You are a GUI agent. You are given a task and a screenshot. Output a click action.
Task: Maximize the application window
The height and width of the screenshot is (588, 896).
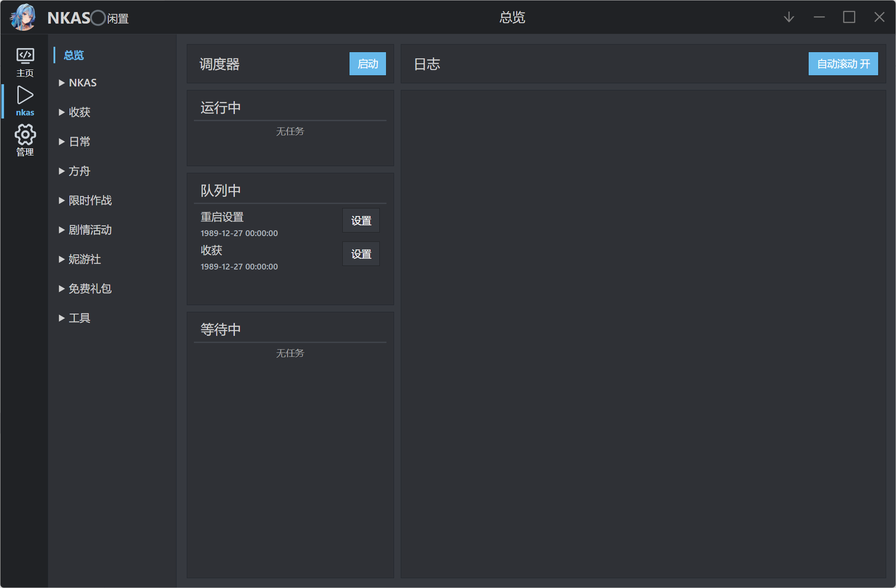(x=849, y=17)
